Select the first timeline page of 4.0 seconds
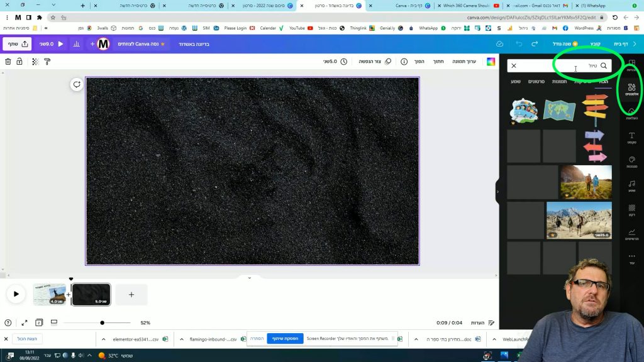 (x=49, y=294)
